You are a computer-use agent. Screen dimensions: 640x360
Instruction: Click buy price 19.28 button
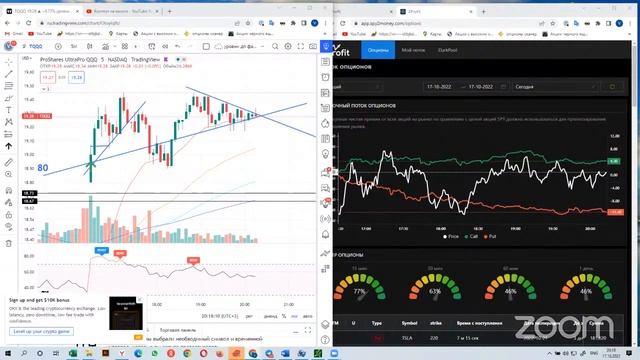(76, 78)
